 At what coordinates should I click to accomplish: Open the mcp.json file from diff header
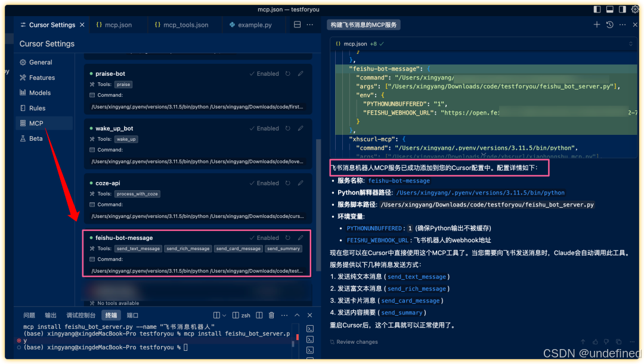(x=355, y=44)
